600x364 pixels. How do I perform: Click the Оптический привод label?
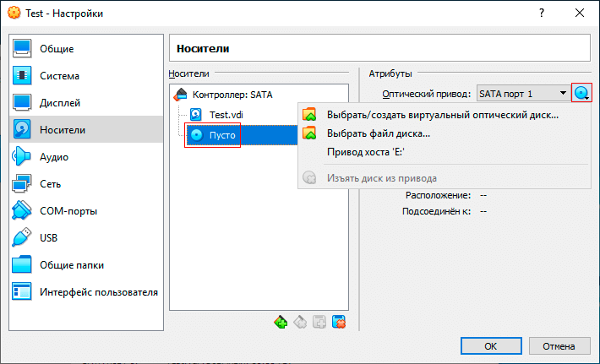point(426,94)
